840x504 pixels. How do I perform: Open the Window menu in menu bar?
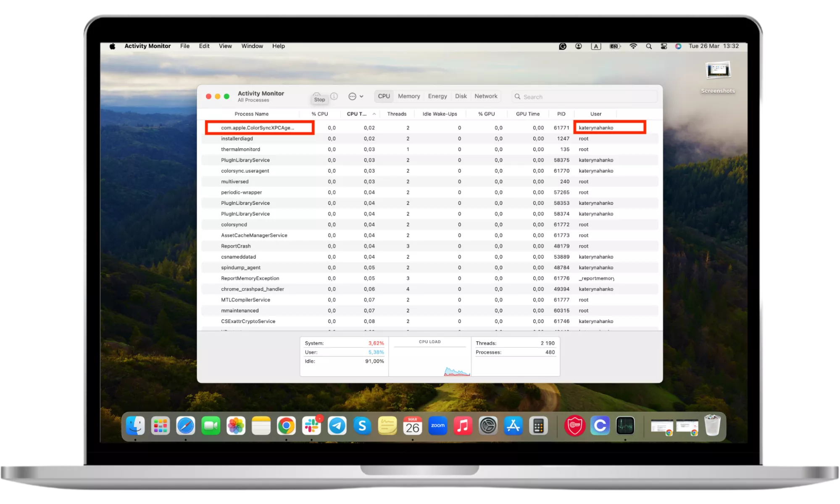point(252,46)
